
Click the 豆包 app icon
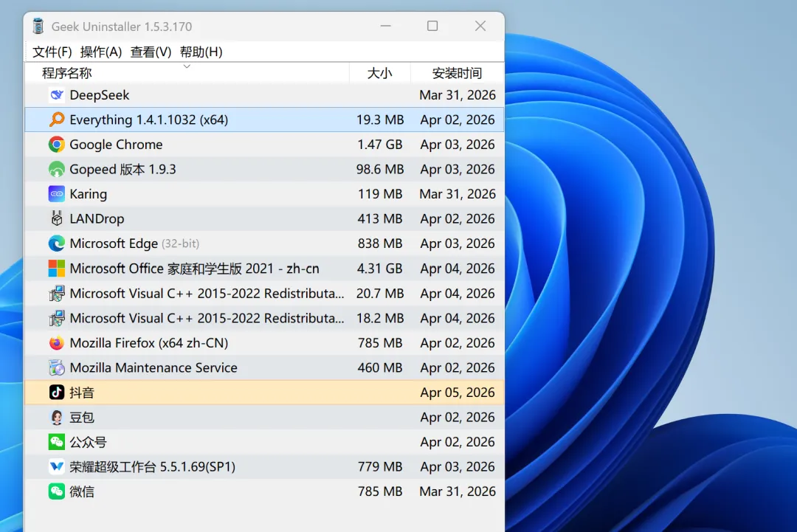(56, 417)
